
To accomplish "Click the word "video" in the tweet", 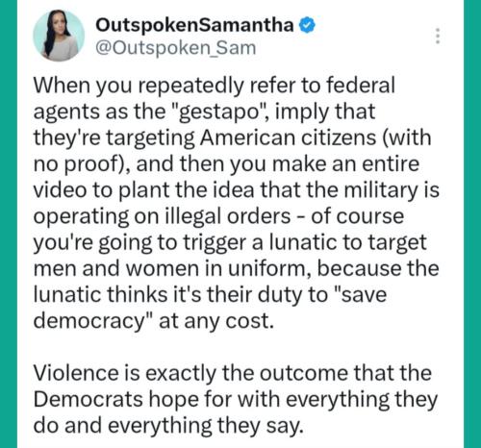I will (60, 190).
